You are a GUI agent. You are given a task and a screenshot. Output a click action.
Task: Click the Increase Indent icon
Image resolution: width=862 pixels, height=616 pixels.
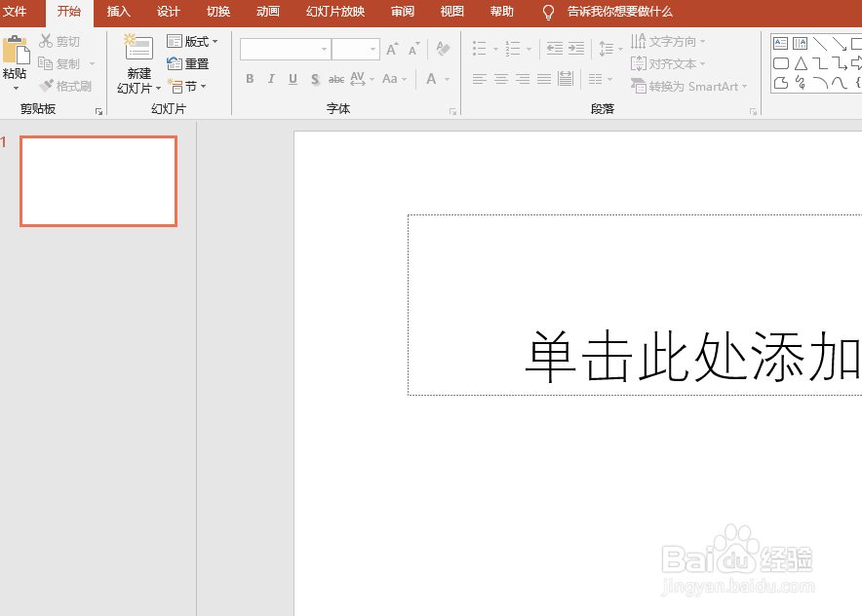click(x=575, y=49)
